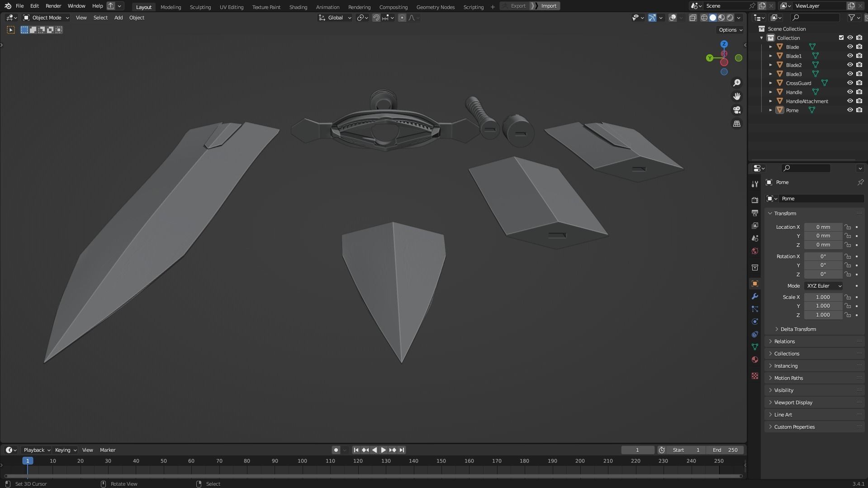Viewport: 868px width, 488px height.
Task: Click the Scale X value field
Action: [x=823, y=297]
